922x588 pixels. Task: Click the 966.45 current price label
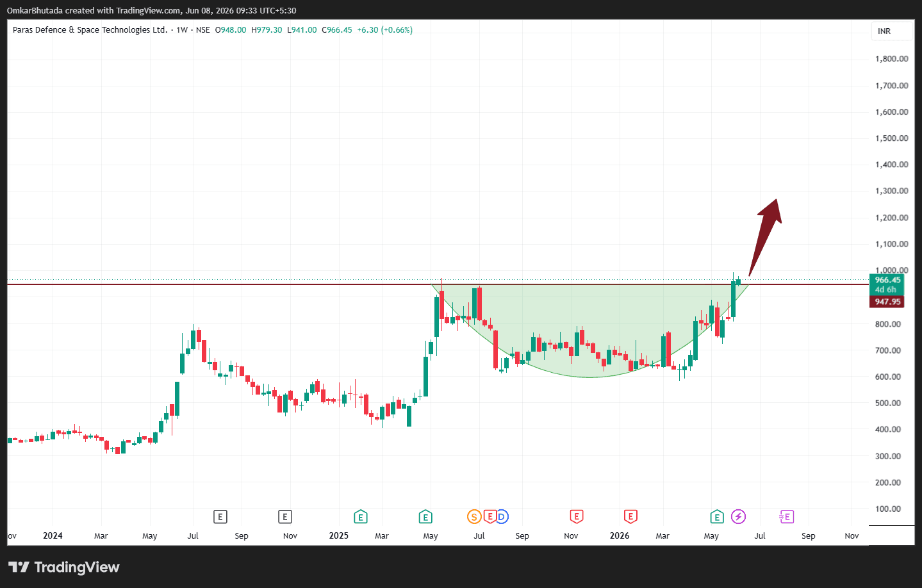(887, 280)
